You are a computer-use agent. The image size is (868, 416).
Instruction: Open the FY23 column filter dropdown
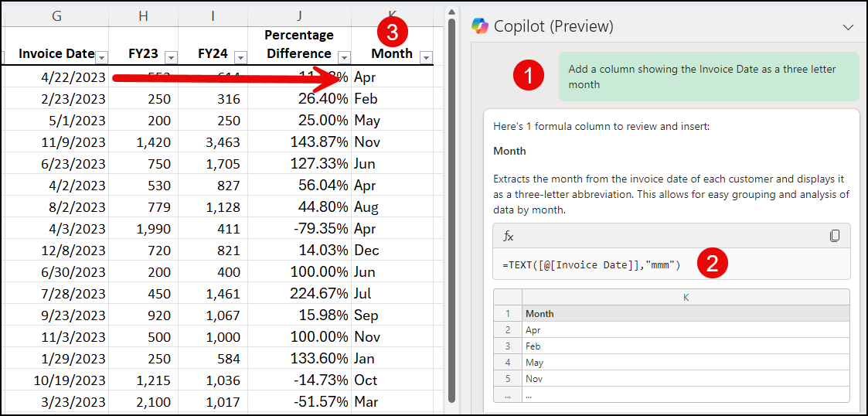click(172, 57)
